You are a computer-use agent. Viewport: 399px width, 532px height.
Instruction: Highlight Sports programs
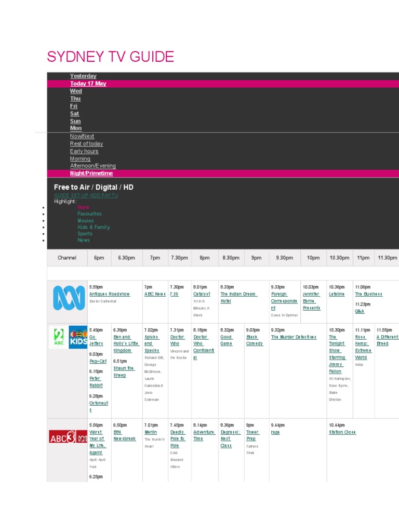[84, 234]
